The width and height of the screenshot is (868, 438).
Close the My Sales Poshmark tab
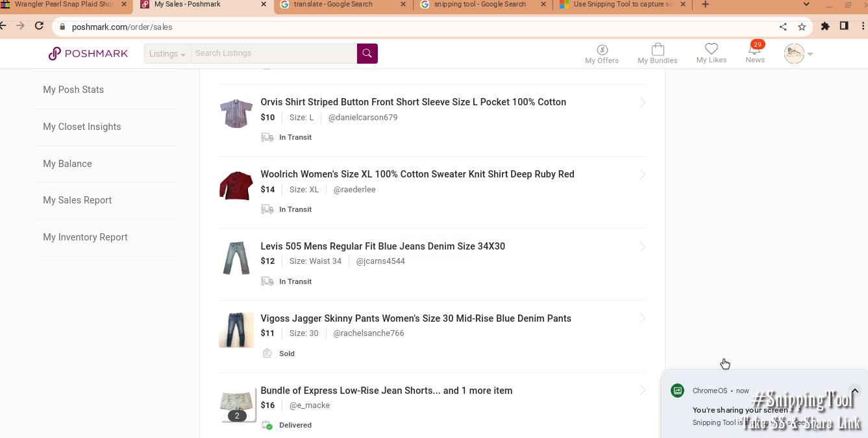263,4
